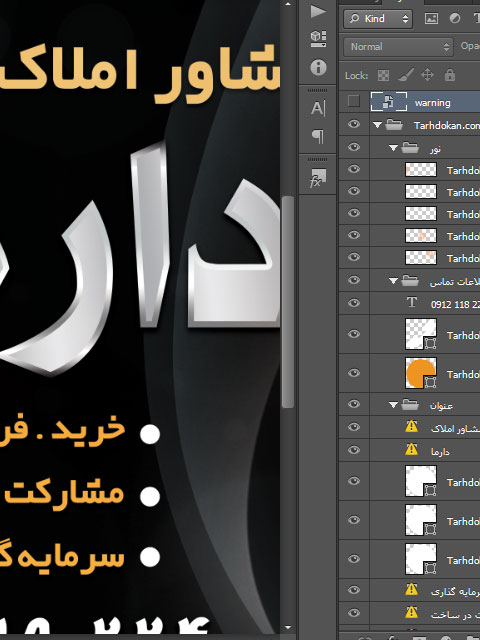Show the warning layer visibility box
Image resolution: width=480 pixels, height=640 pixels.
tap(354, 101)
